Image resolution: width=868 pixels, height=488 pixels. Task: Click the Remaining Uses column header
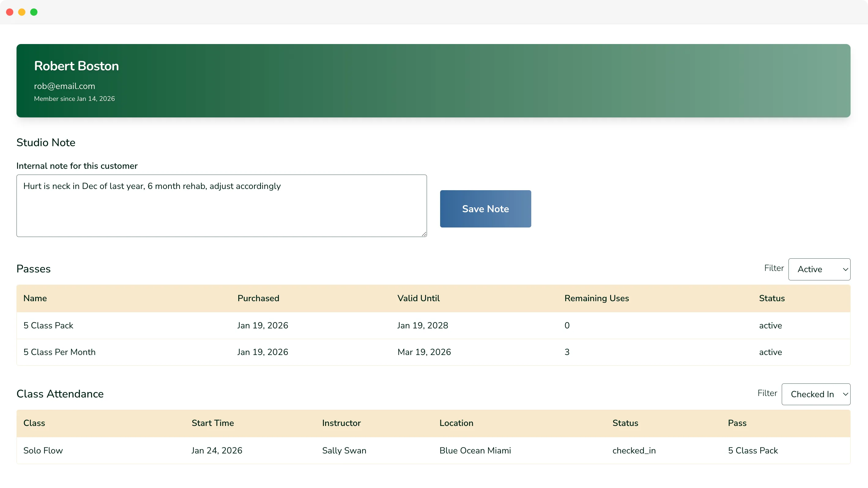[596, 298]
